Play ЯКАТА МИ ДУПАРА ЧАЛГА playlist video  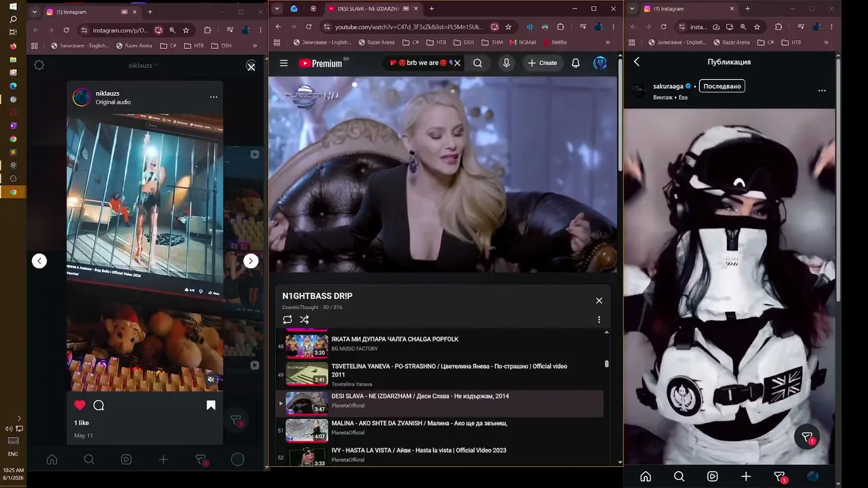click(439, 344)
